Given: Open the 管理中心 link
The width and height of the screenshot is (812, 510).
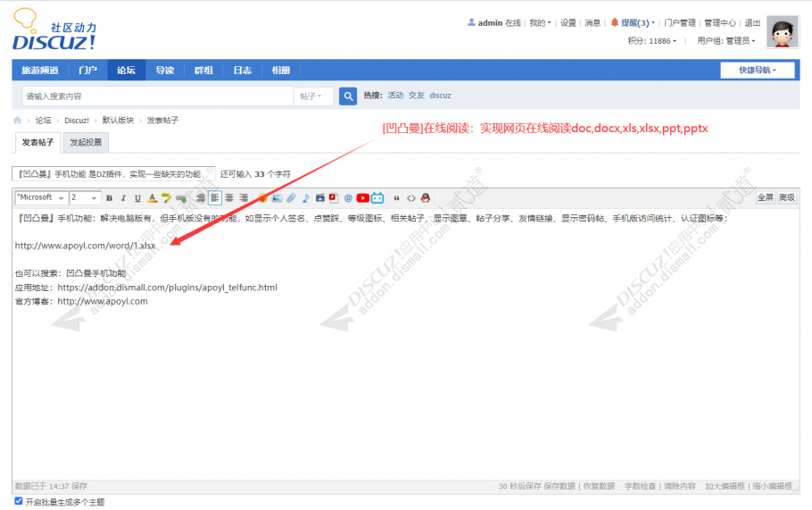Looking at the screenshot, I should tap(720, 23).
